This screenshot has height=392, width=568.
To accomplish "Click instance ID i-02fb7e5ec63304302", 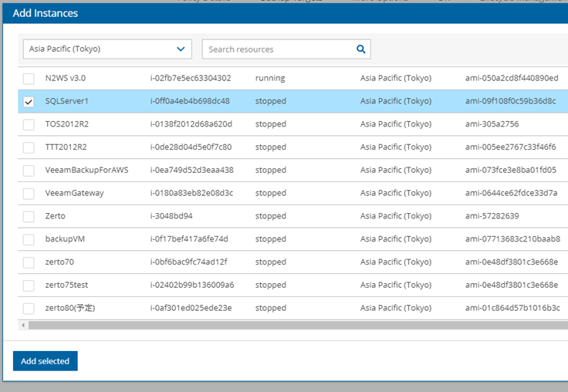I will point(191,78).
